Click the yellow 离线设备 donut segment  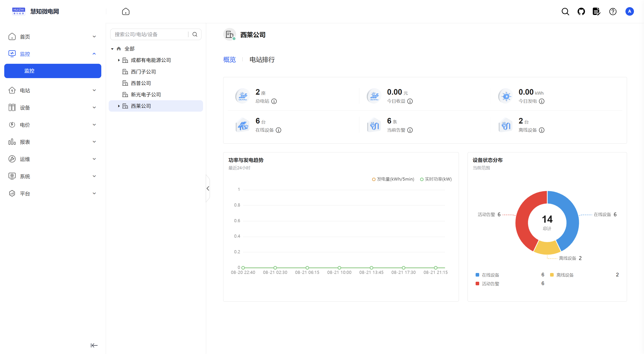click(x=547, y=248)
